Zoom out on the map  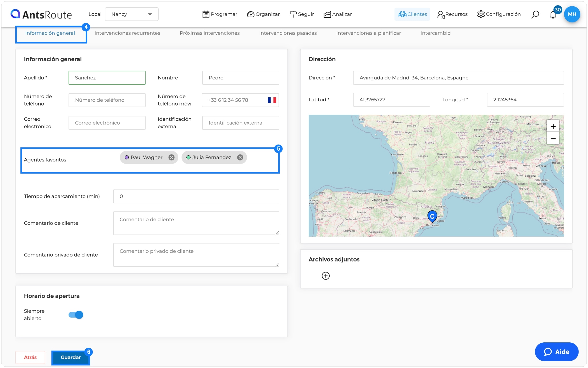tap(553, 139)
